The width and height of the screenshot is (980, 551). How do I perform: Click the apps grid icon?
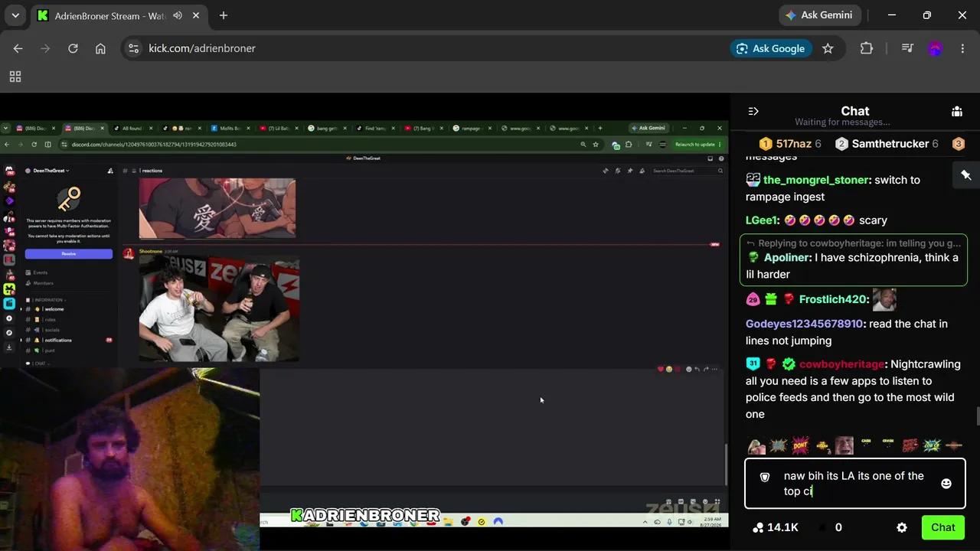15,77
